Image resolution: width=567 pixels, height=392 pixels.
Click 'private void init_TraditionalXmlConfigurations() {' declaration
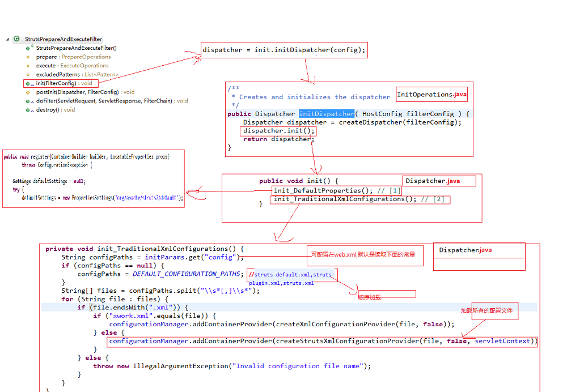(x=145, y=249)
